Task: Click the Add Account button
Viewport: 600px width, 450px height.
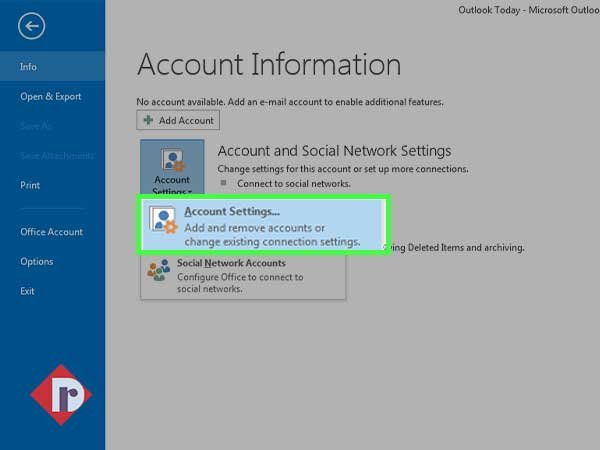Action: tap(178, 120)
